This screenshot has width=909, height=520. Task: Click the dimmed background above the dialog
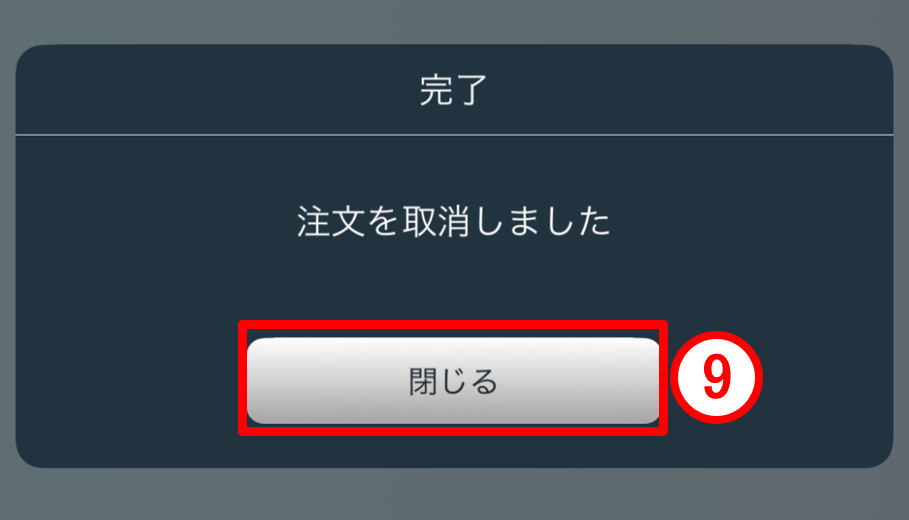pyautogui.click(x=454, y=21)
